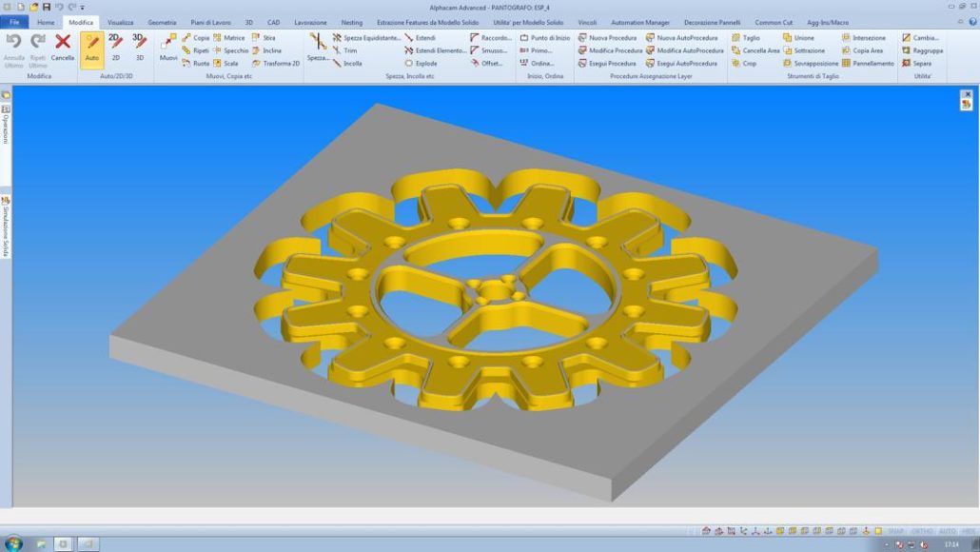
Task: Show hidden system tray icons
Action: [x=886, y=545]
